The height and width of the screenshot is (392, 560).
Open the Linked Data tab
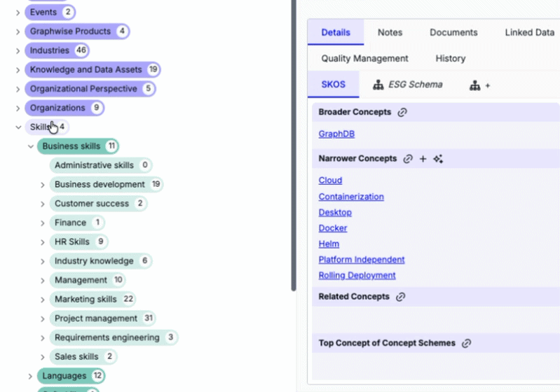point(529,32)
